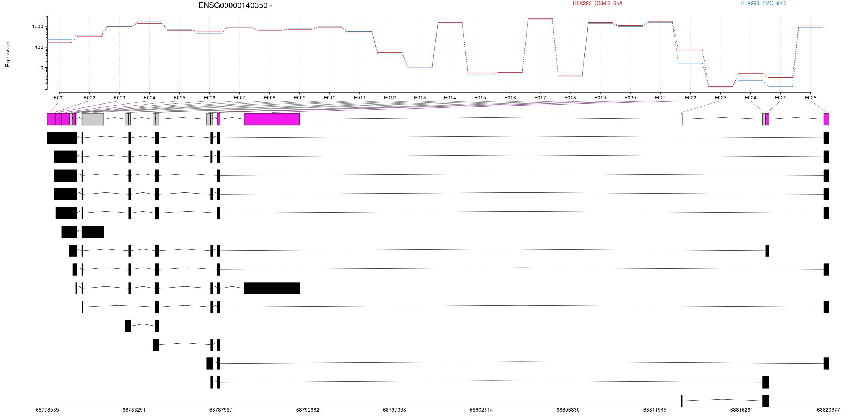868x416 pixels.
Task: Click exon label E006
Action: (209, 98)
